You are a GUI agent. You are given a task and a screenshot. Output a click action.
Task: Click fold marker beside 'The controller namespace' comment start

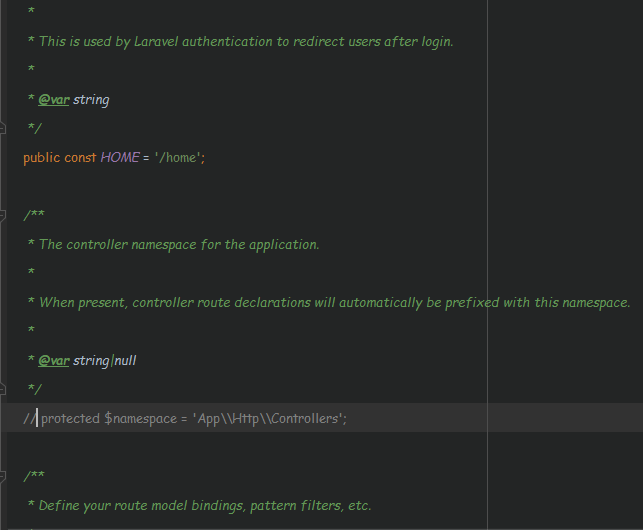click(4, 214)
